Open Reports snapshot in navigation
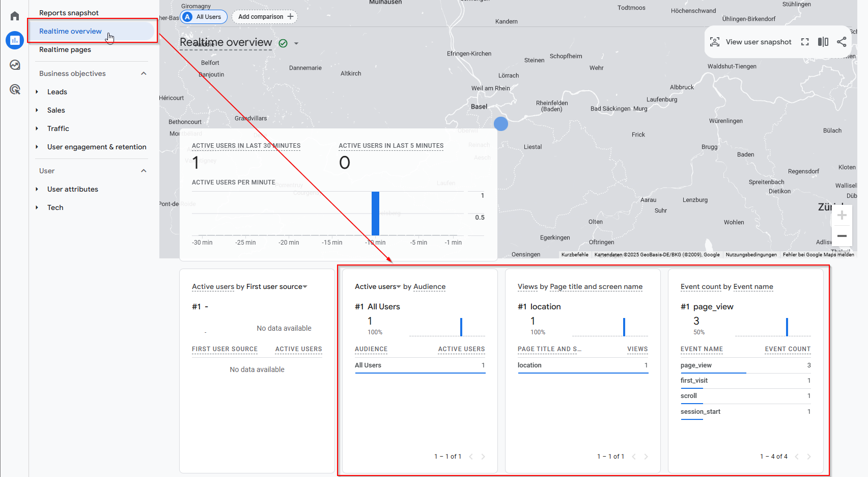The width and height of the screenshot is (868, 477). tap(69, 13)
